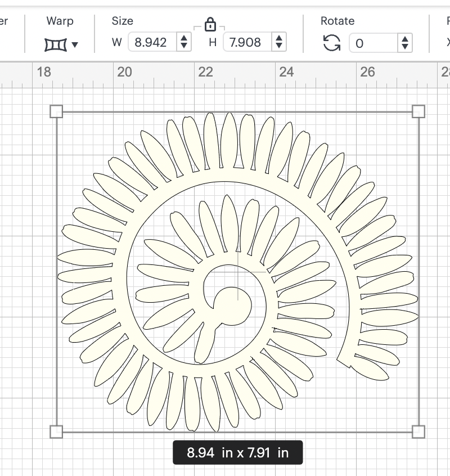Click the top-left selection handle
The image size is (450, 476).
(56, 111)
